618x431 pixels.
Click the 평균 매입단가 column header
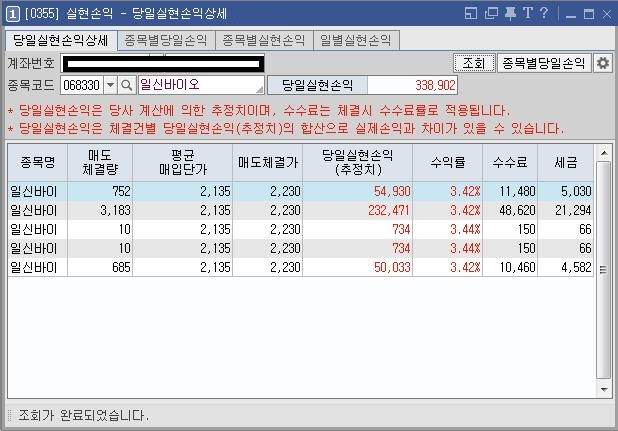(183, 162)
